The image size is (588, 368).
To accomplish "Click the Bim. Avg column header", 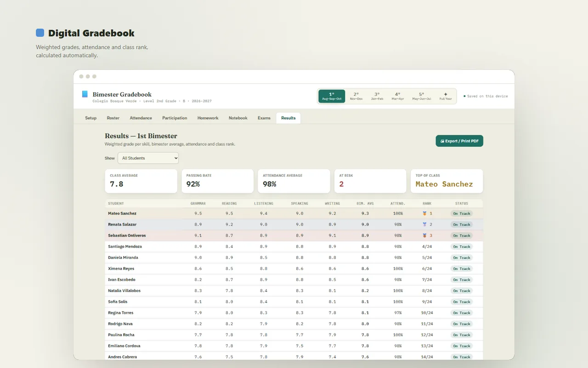I will [x=365, y=203].
